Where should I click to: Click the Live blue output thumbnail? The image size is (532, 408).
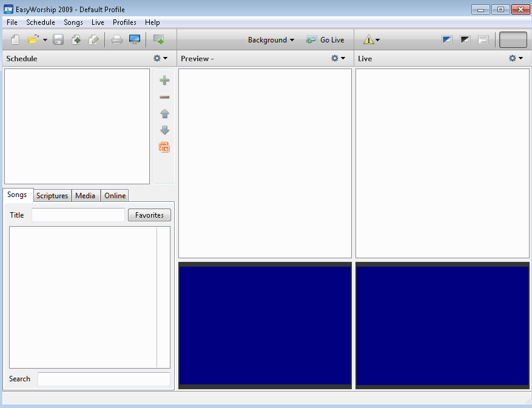pos(442,326)
